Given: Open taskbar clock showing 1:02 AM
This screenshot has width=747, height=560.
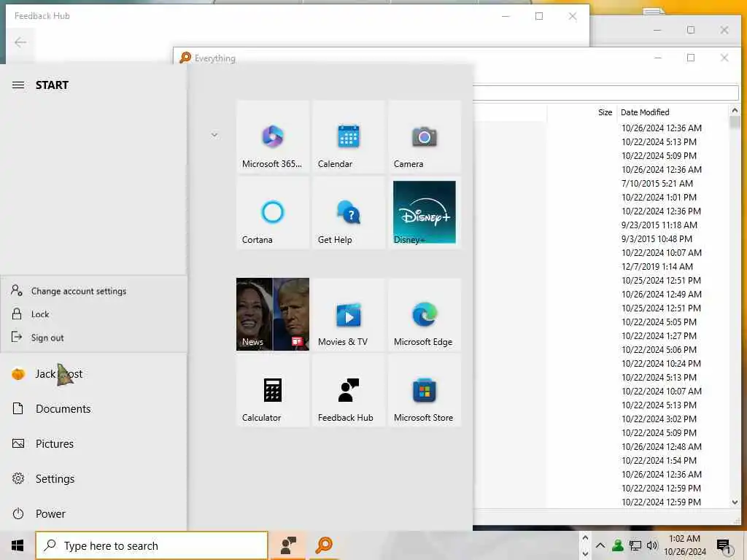Looking at the screenshot, I should tap(684, 545).
